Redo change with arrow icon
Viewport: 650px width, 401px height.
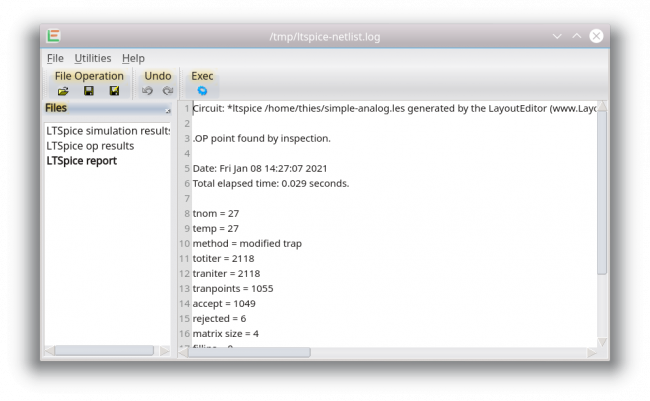[167, 91]
